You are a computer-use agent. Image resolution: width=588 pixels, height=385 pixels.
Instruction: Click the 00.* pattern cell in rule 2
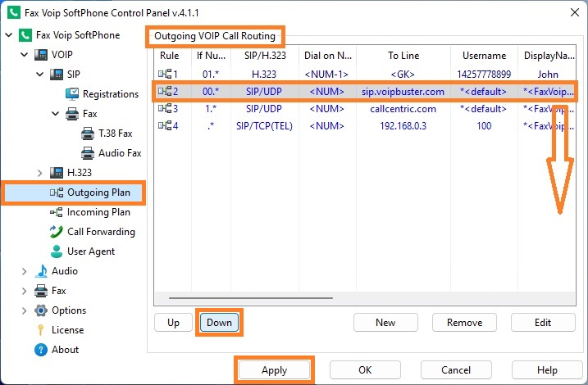211,92
